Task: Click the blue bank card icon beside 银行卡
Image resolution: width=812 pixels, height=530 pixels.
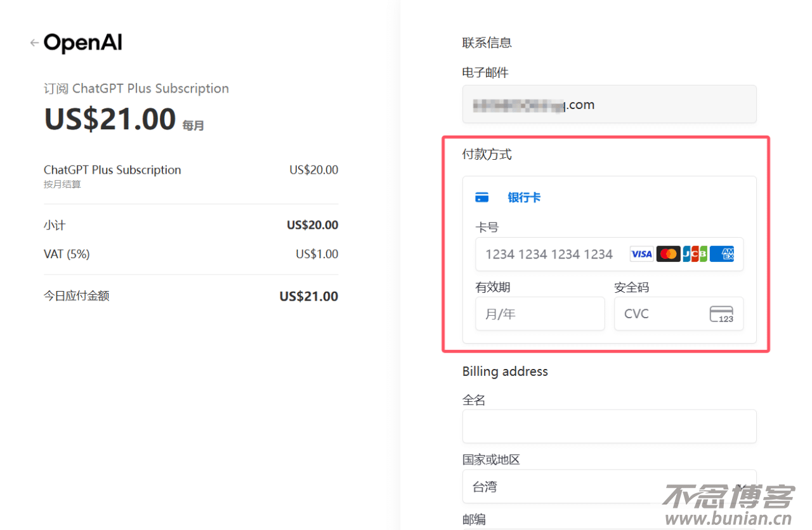Action: coord(482,197)
